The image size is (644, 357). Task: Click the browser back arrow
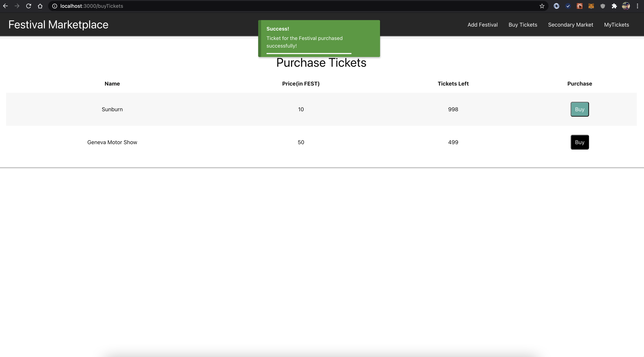coord(5,6)
